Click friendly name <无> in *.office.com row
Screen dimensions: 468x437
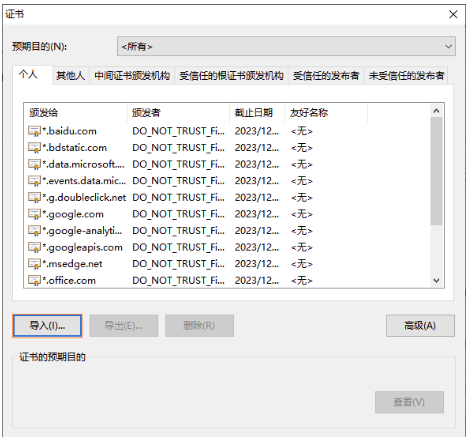302,280
